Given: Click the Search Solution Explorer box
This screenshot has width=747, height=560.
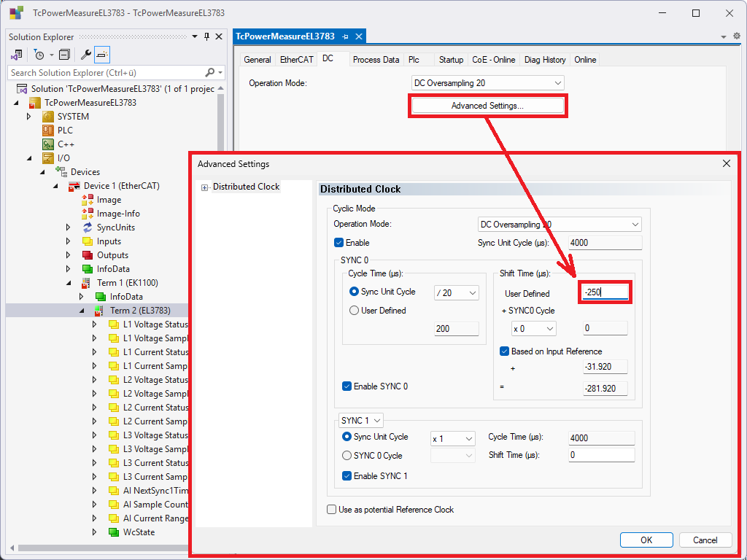Looking at the screenshot, I should click(x=107, y=72).
